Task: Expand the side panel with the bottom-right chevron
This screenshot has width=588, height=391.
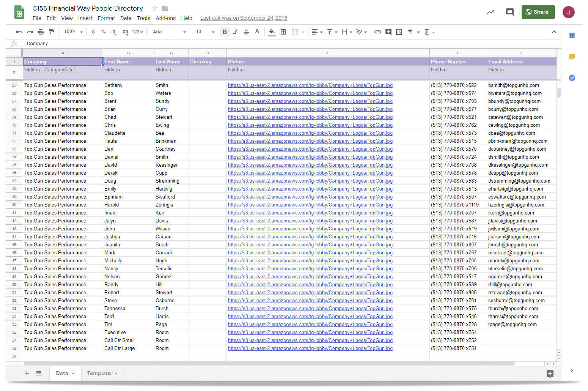Action: (x=572, y=371)
